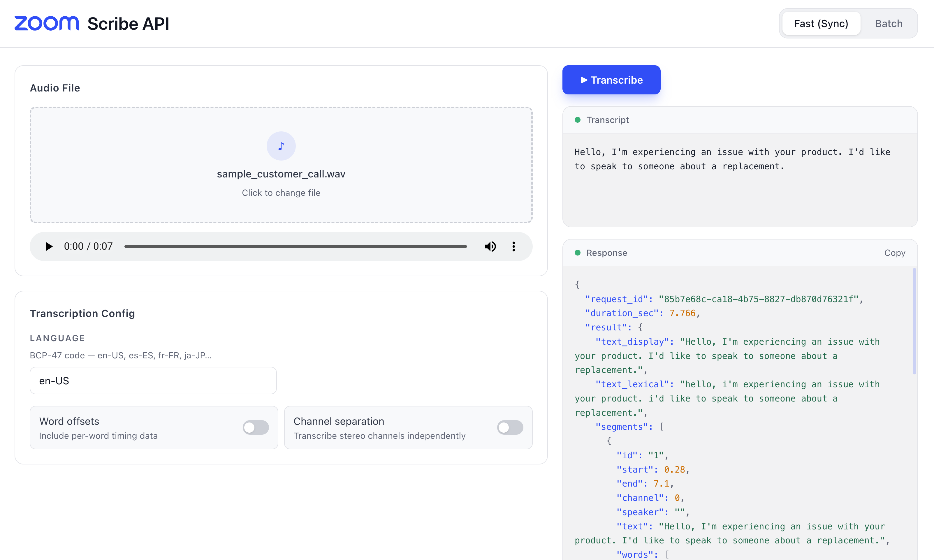Switch to Batch mode
Viewport: 934px width, 560px height.
point(889,23)
